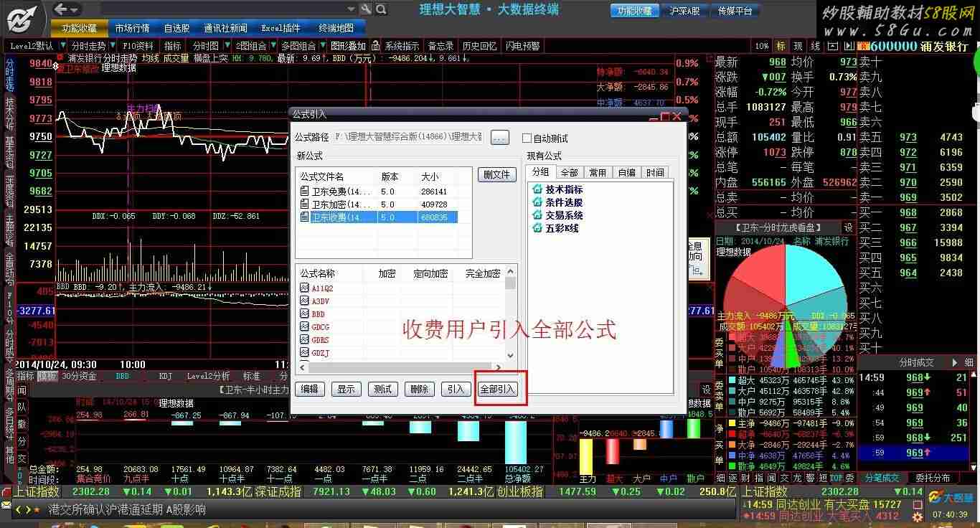Viewport: 980px width, 528px height.
Task: Click the 10% scale button
Action: 762,46
